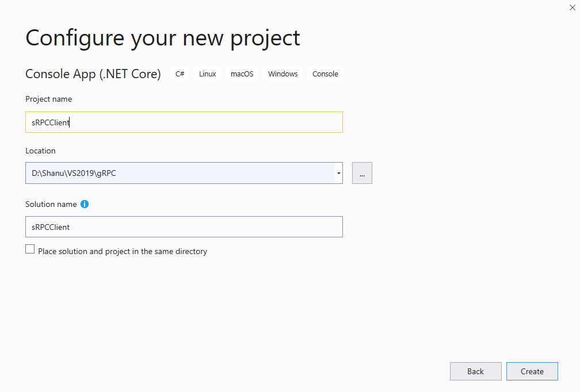Click the browse (...) button for Location
Viewport: 580px width, 392px height.
[362, 173]
